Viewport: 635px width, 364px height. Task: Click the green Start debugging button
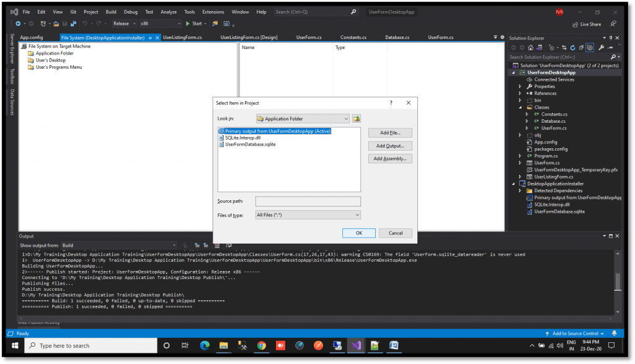(193, 24)
